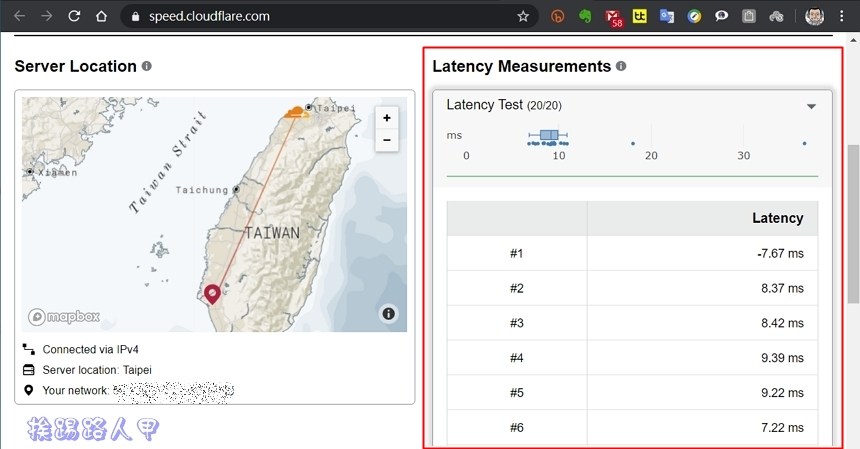The height and width of the screenshot is (449, 860).
Task: Open map attribution info icon
Action: pyautogui.click(x=388, y=314)
